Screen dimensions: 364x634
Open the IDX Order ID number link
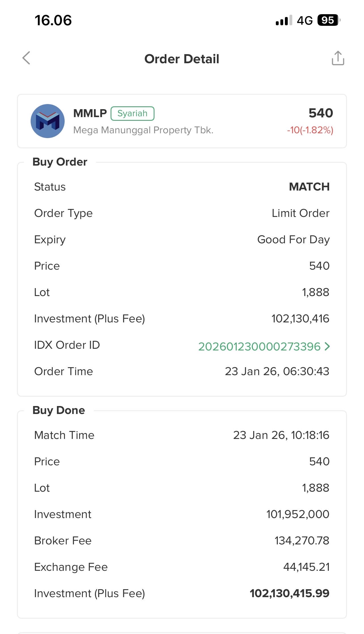[259, 346]
